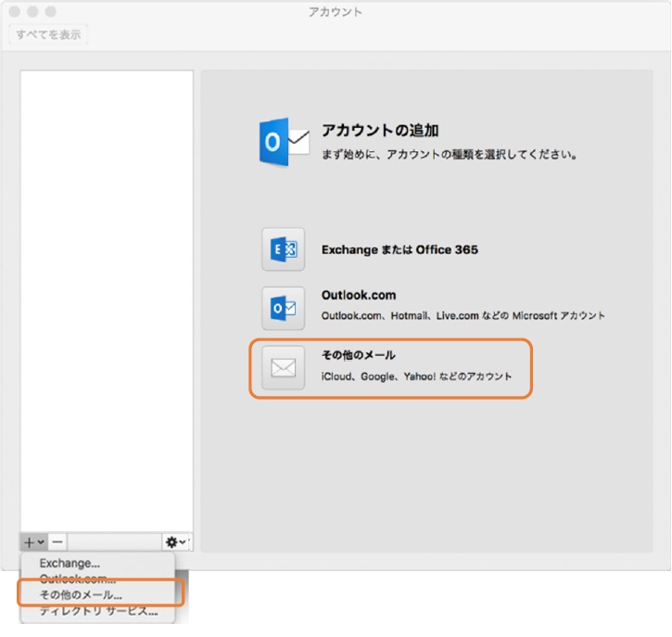Click the すべてを表示 button

(x=48, y=34)
